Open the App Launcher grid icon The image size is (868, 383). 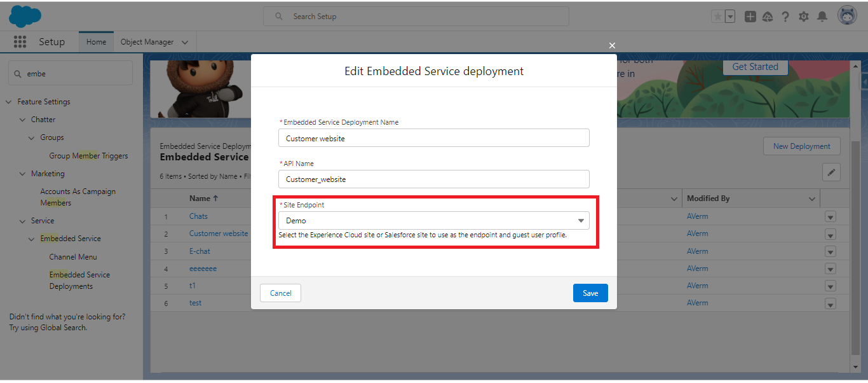click(20, 42)
